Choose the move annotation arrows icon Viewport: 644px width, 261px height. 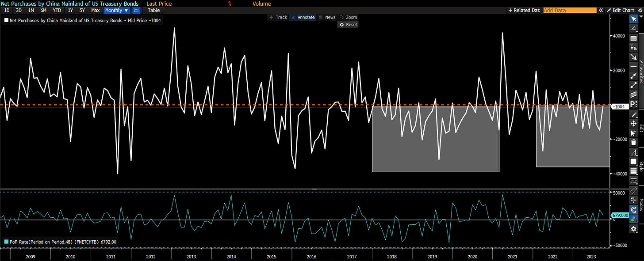click(633, 124)
